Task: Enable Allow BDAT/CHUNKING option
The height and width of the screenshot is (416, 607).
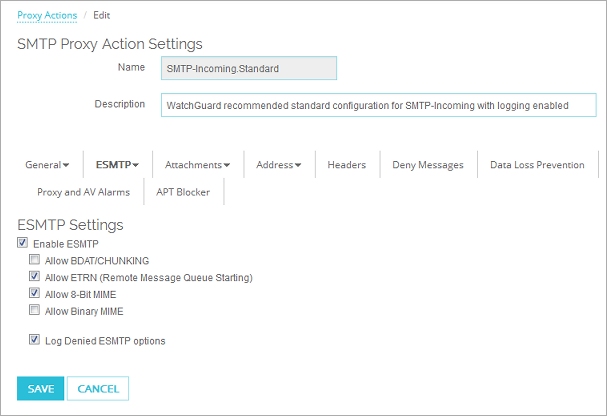Action: (35, 260)
